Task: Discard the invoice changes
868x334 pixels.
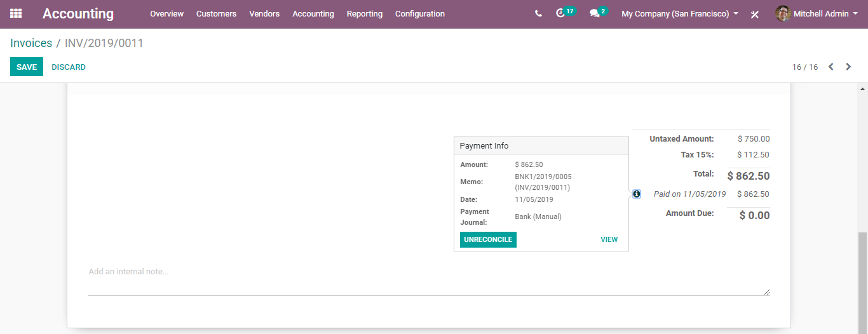Action: [x=69, y=67]
